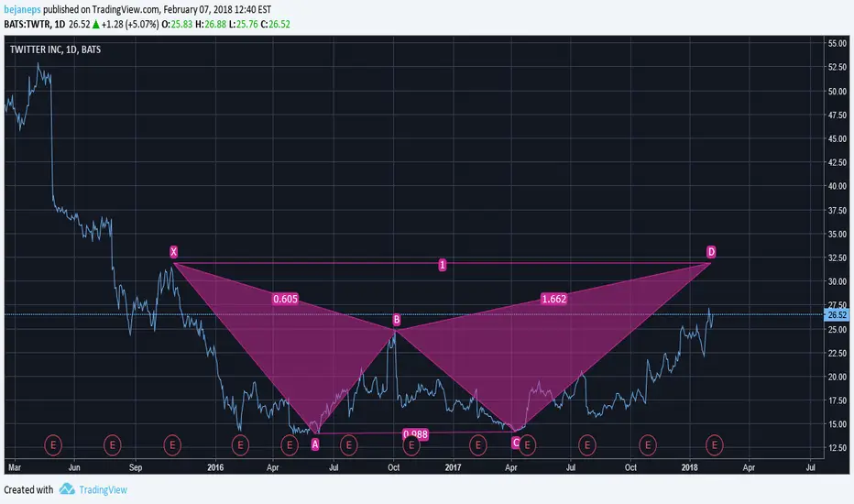Open the February 2016 earnings E marker
854x504 pixels.
240,445
